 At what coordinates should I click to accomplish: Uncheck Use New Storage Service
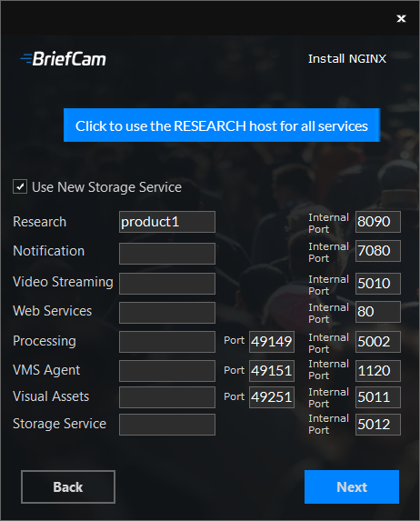[x=20, y=186]
